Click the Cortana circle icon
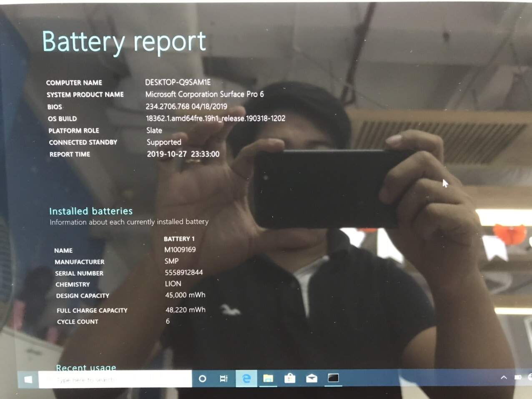Screen dimensions: 532x399 [x=202, y=379]
